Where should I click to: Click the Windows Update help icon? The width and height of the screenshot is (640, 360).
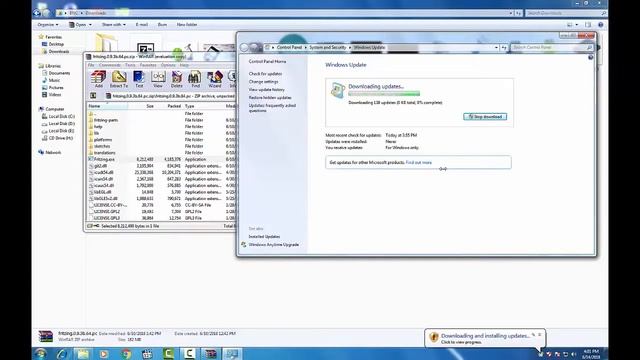coord(590,58)
